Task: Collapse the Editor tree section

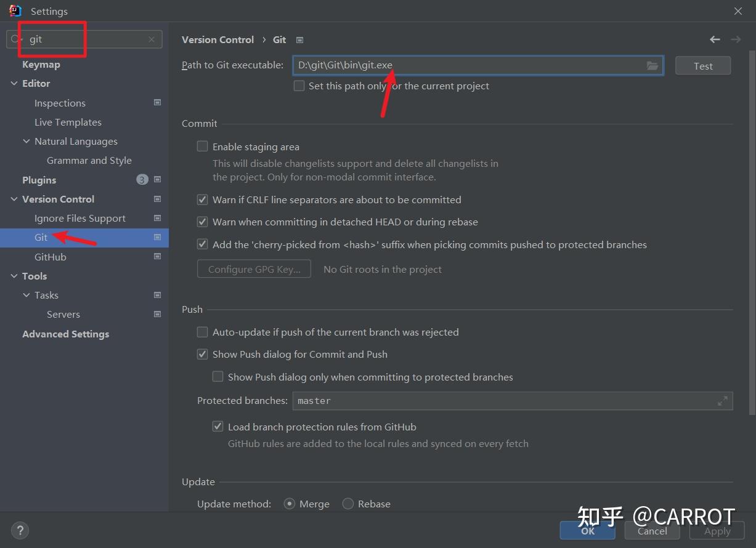Action: [x=14, y=83]
